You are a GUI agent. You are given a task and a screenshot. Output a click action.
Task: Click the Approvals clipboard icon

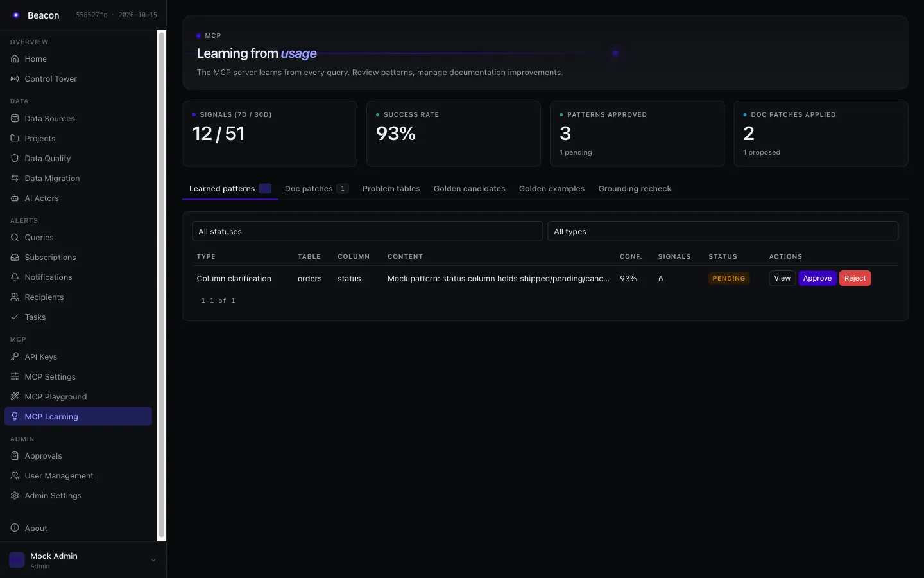point(15,455)
